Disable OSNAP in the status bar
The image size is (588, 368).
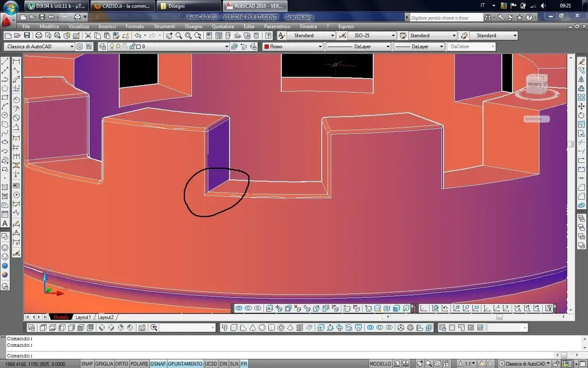(x=158, y=364)
